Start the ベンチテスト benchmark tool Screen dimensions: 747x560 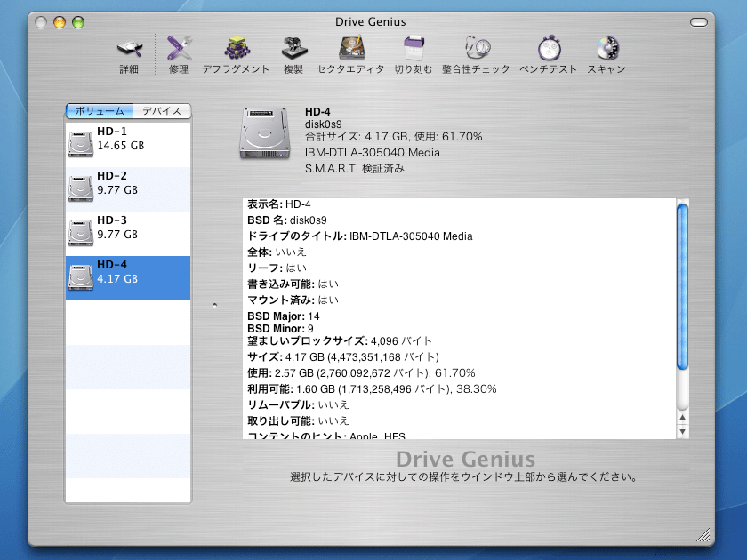[550, 48]
